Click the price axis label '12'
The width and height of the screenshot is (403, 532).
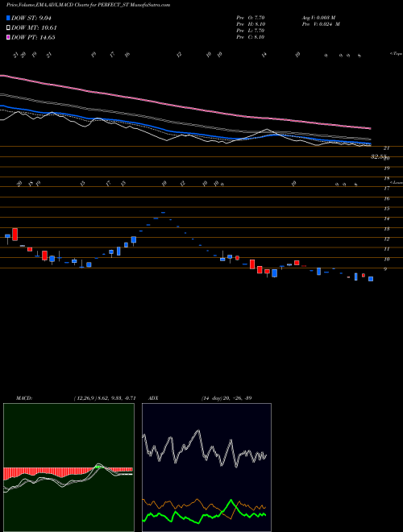386,239
